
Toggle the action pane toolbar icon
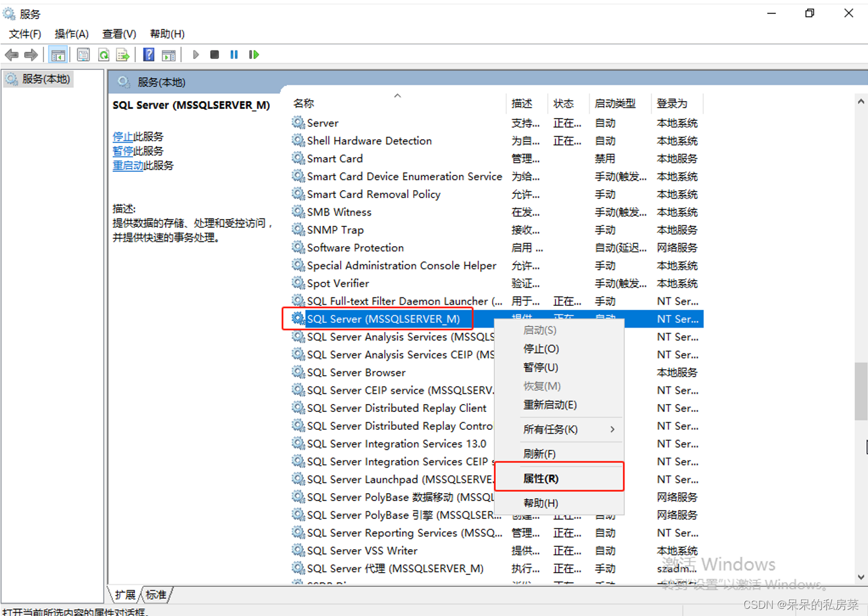pyautogui.click(x=169, y=55)
